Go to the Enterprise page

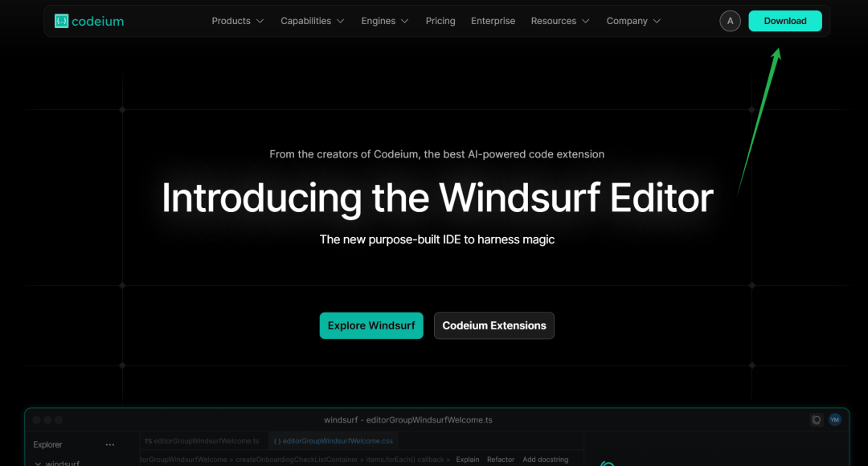493,21
